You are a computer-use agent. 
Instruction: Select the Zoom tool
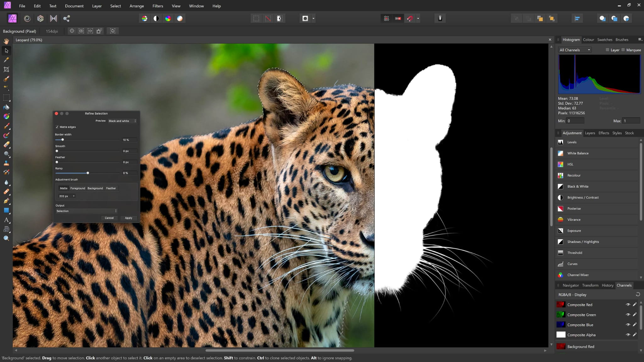click(x=6, y=238)
